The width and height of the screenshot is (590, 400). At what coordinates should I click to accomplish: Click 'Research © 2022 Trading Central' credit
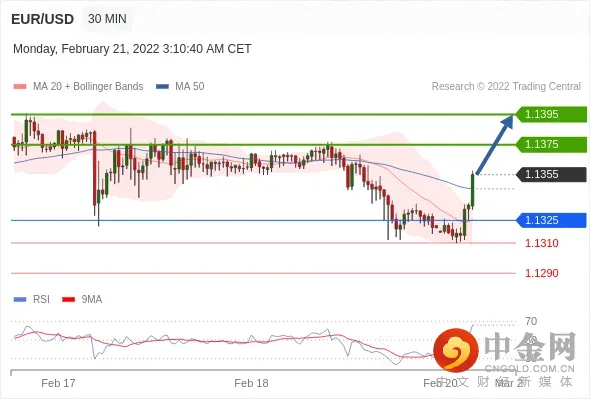pyautogui.click(x=506, y=87)
